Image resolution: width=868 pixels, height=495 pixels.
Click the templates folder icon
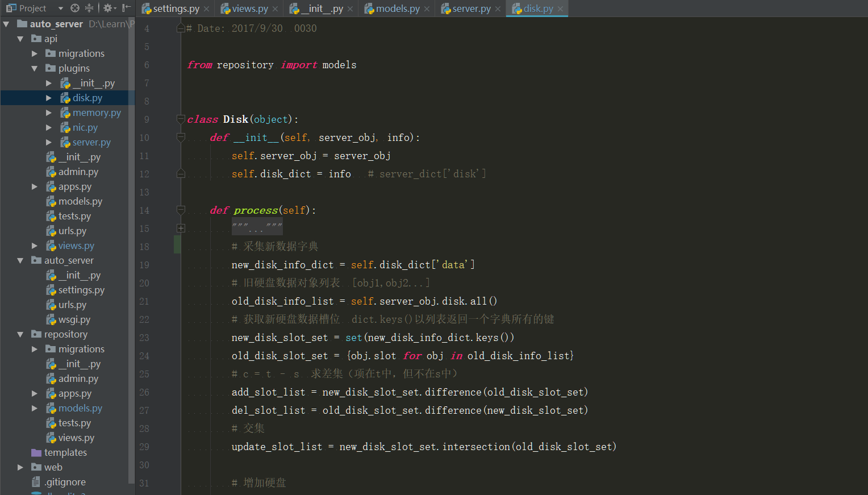pos(36,452)
